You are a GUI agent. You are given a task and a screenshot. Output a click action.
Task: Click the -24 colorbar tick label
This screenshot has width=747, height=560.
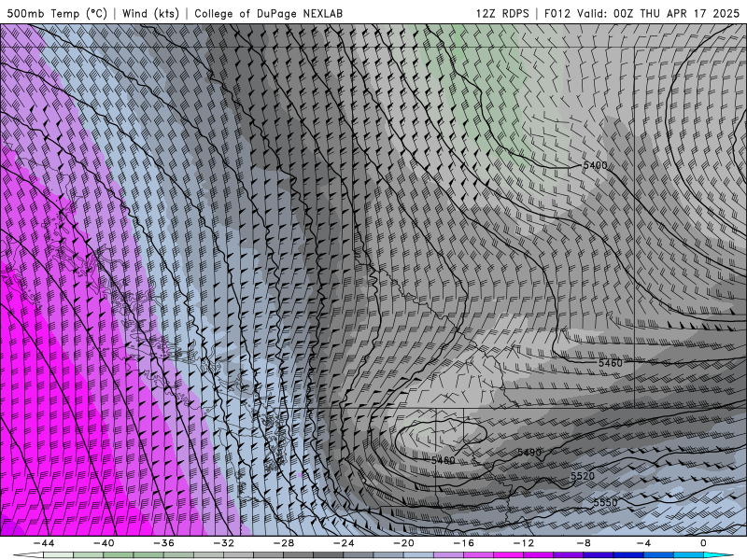[344, 543]
